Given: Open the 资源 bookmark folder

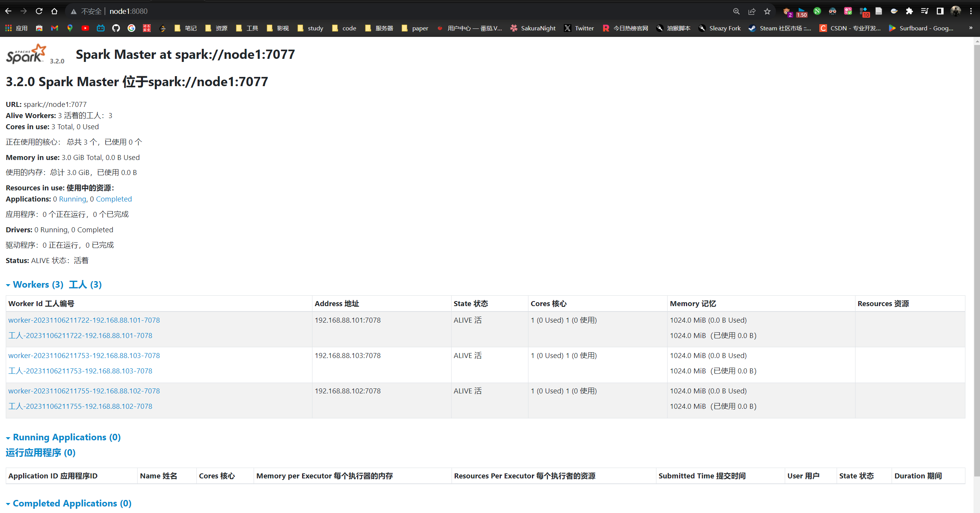Looking at the screenshot, I should (x=216, y=28).
